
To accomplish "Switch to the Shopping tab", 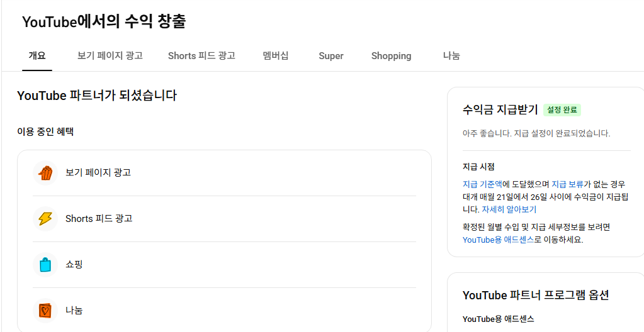I will tap(391, 56).
